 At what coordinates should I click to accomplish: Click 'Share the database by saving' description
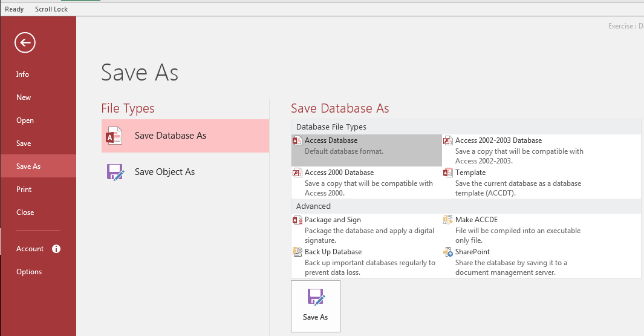click(x=511, y=268)
